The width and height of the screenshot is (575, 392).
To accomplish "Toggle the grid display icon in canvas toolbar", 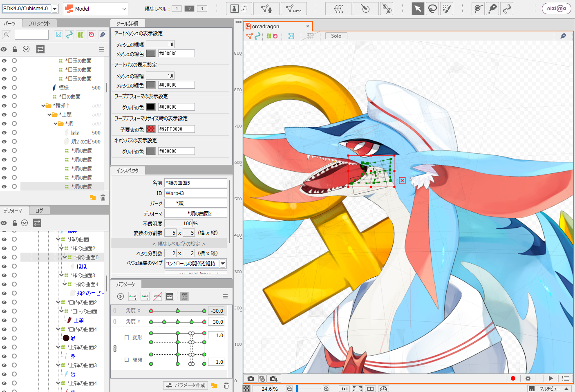I will click(311, 36).
